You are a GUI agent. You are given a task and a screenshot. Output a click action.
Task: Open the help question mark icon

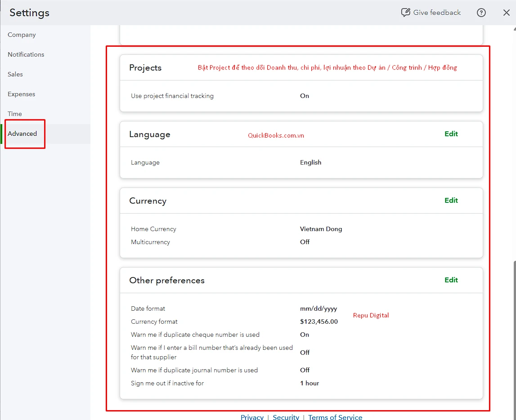pyautogui.click(x=481, y=13)
